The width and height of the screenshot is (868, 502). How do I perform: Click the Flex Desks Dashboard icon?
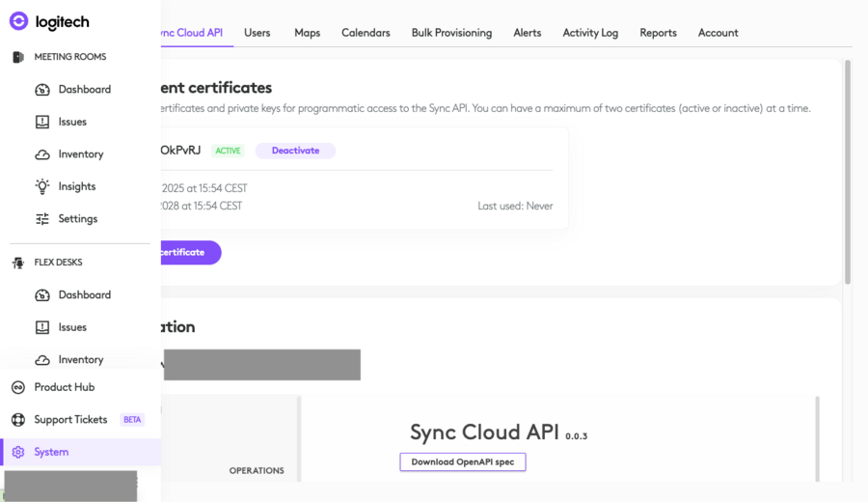(x=42, y=295)
